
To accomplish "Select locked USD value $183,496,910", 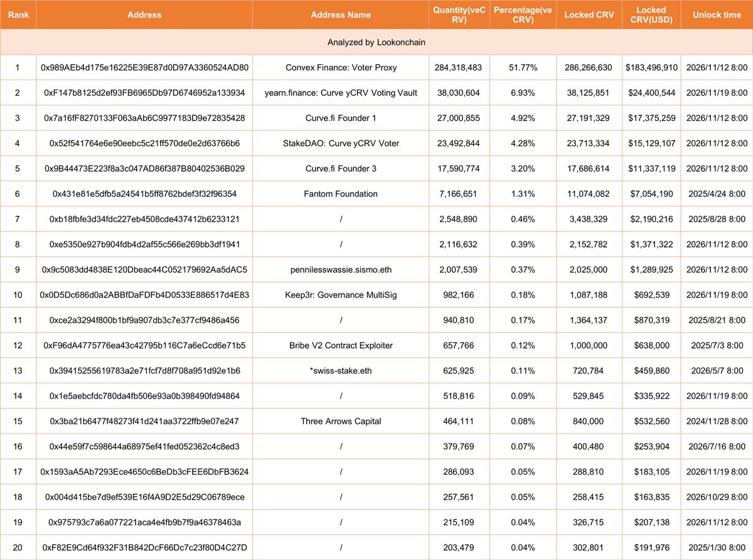I will [x=651, y=67].
